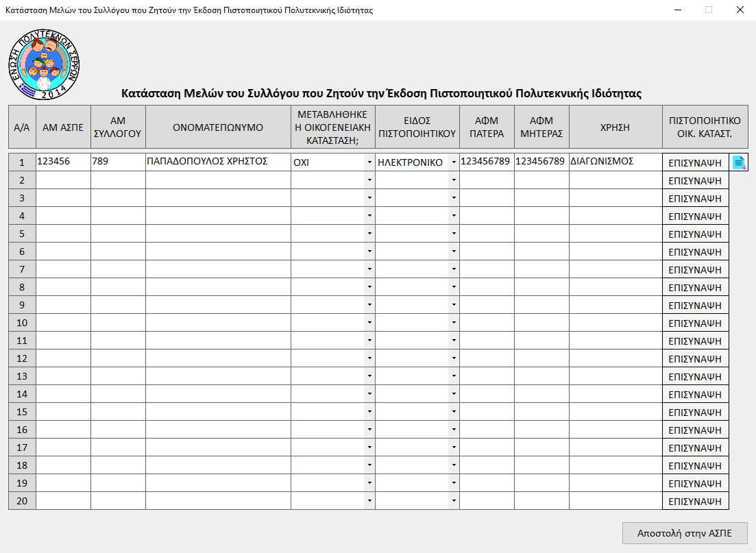Attach certificate for row 11
The width and height of the screenshot is (756, 553).
[695, 341]
